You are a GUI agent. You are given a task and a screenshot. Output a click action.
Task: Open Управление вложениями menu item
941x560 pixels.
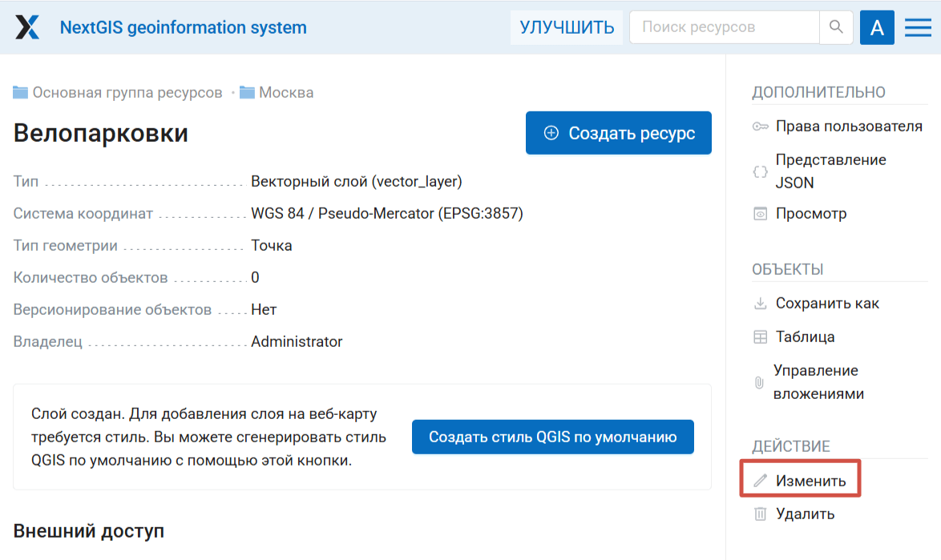(818, 382)
